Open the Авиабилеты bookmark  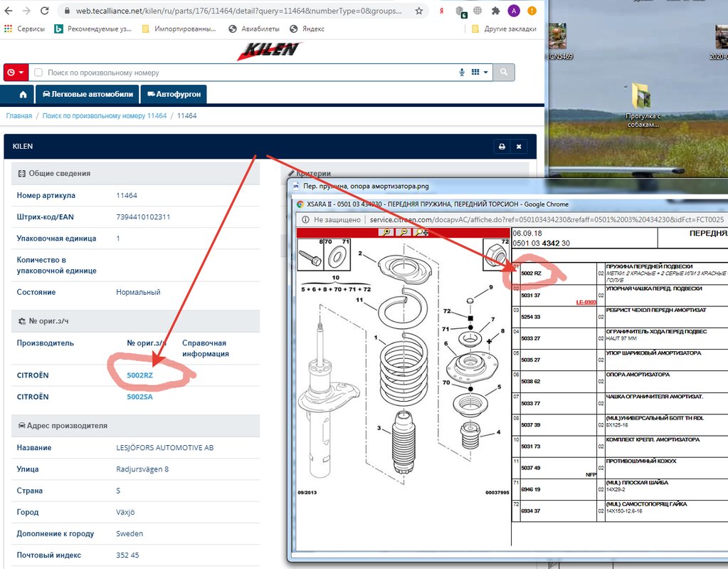(254, 28)
